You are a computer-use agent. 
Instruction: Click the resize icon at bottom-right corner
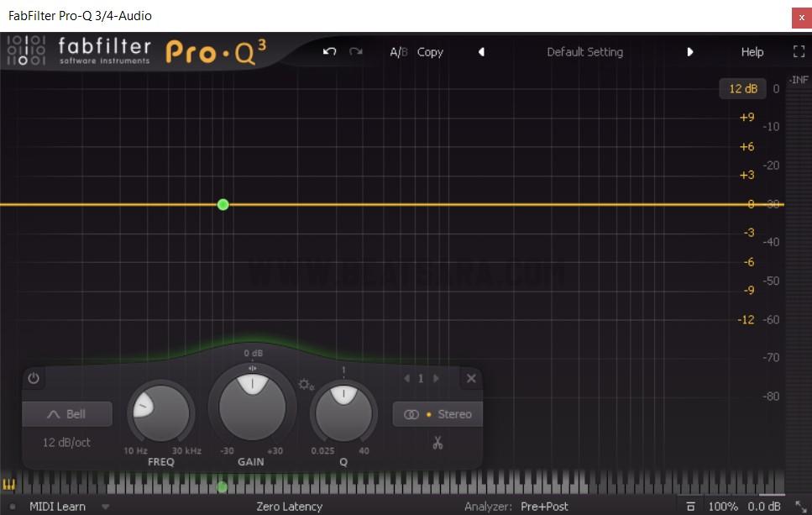coord(799,507)
